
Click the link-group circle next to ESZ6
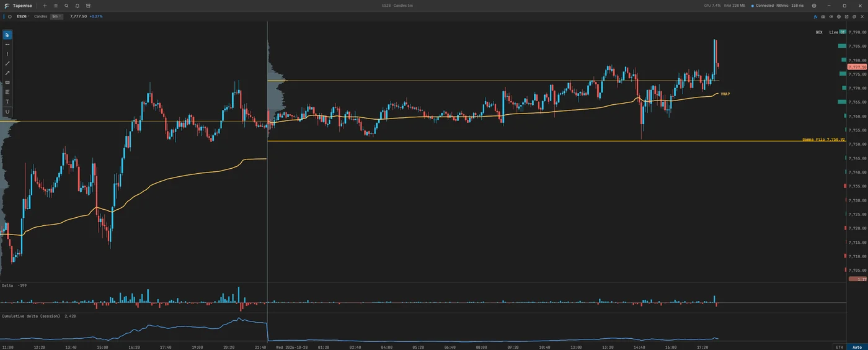pos(10,17)
